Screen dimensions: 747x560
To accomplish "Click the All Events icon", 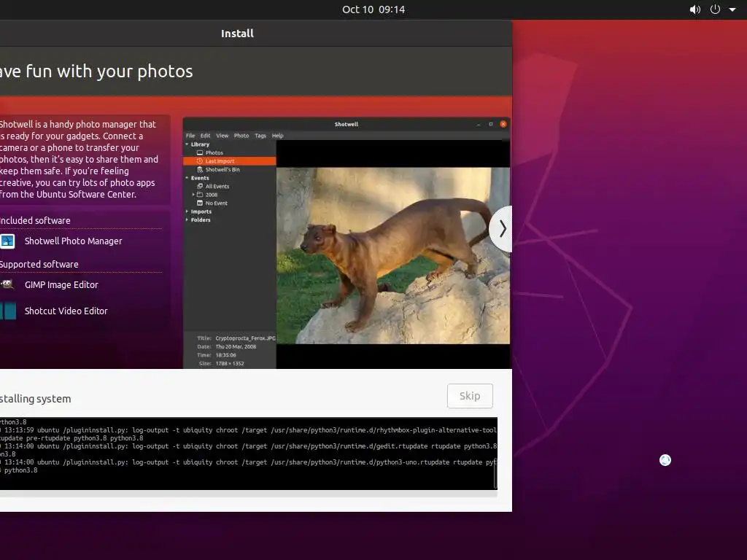I will click(x=200, y=186).
